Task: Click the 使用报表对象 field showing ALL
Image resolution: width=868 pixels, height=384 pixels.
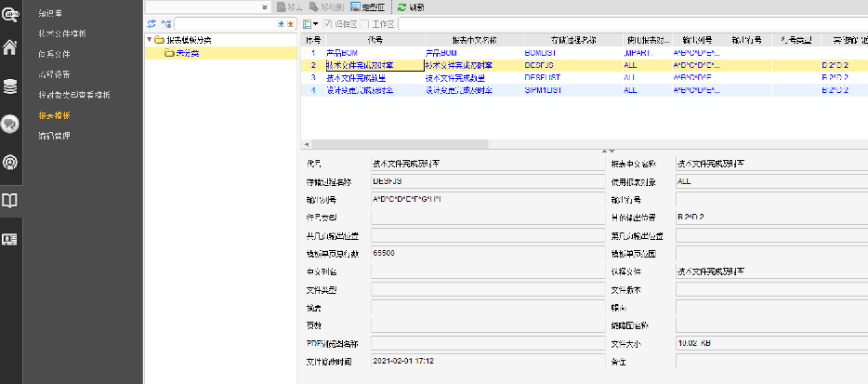Action: (x=772, y=181)
